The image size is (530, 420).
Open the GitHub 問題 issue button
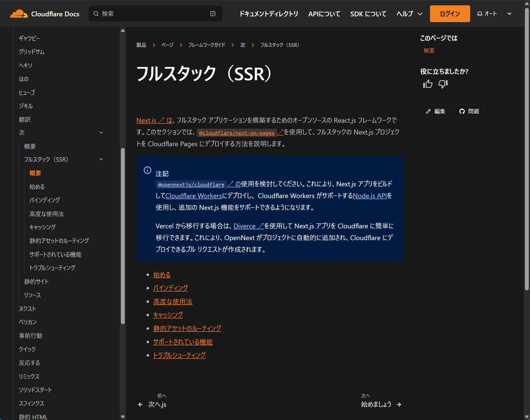[x=469, y=111]
